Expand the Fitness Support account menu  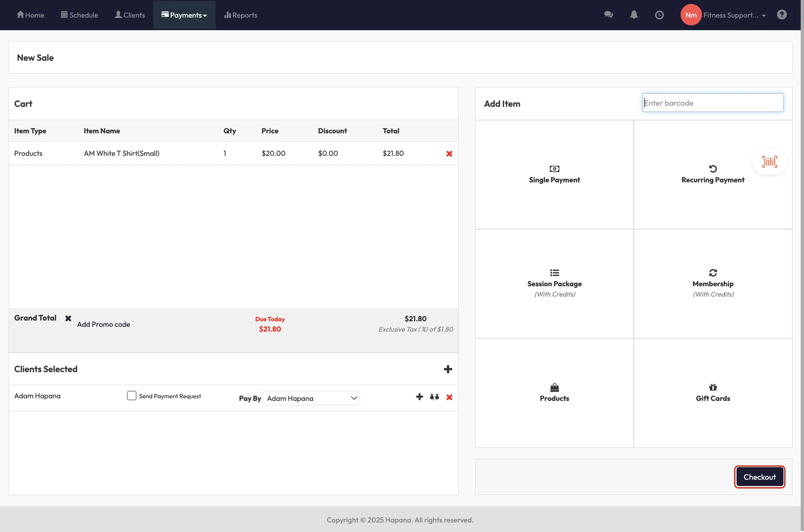(x=734, y=15)
